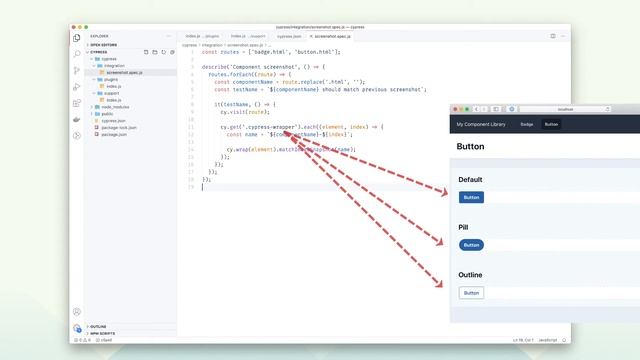The image size is (640, 360).
Task: Open package.json in file tree
Action: click(x=113, y=134)
